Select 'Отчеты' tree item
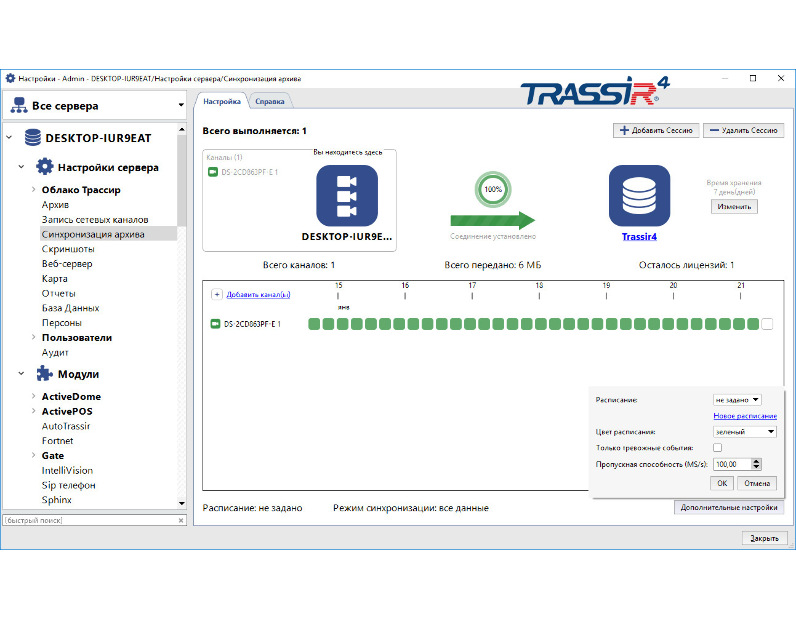Image resolution: width=796 pixels, height=620 pixels. pyautogui.click(x=58, y=293)
